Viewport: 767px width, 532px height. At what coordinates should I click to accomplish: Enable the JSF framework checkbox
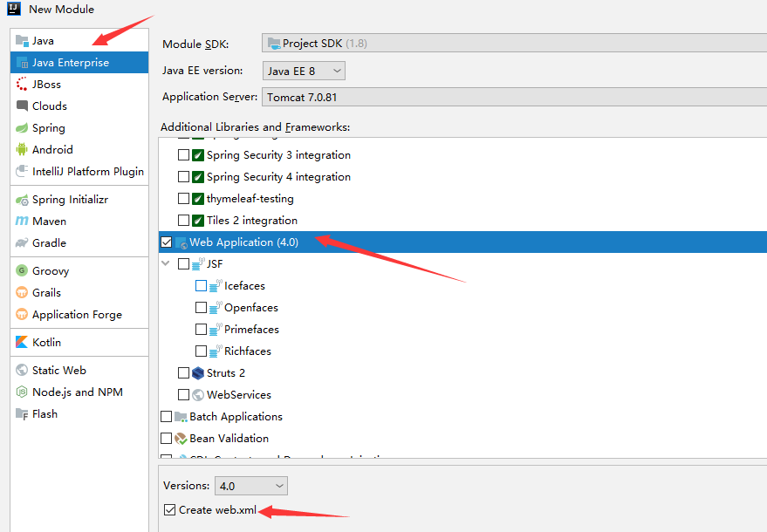(183, 264)
